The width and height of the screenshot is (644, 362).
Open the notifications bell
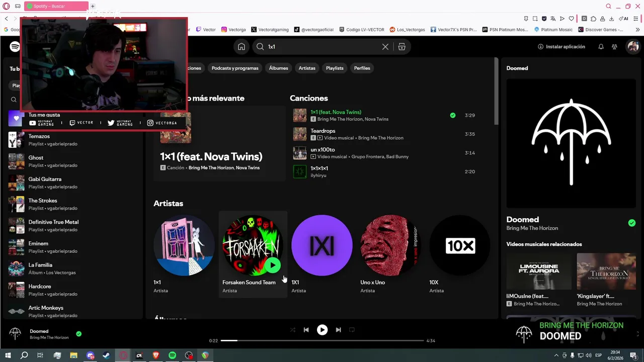click(x=601, y=47)
